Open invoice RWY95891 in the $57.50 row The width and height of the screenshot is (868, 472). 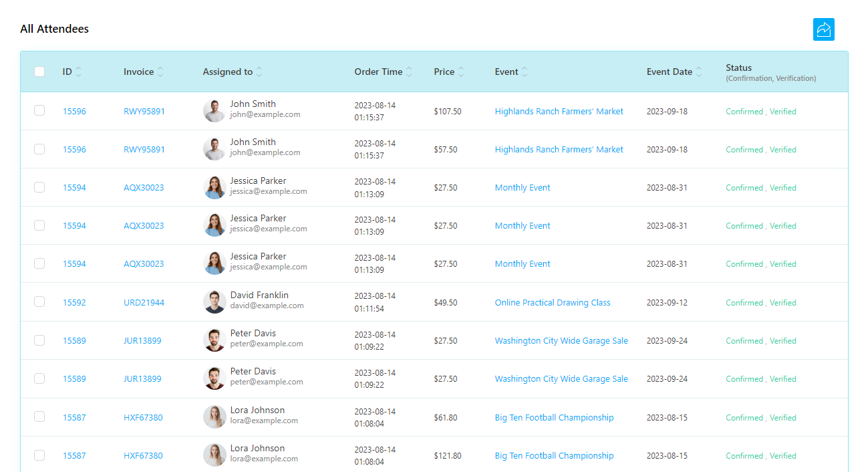click(144, 150)
